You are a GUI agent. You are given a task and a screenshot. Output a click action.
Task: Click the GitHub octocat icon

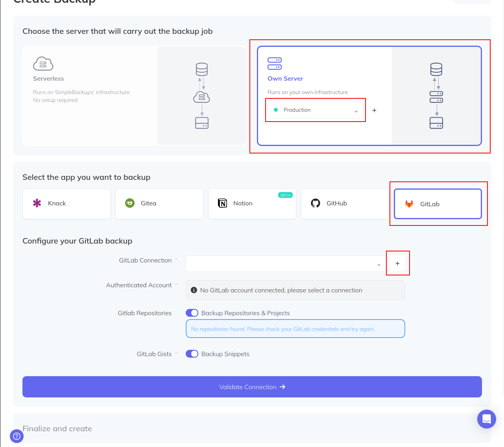(316, 203)
